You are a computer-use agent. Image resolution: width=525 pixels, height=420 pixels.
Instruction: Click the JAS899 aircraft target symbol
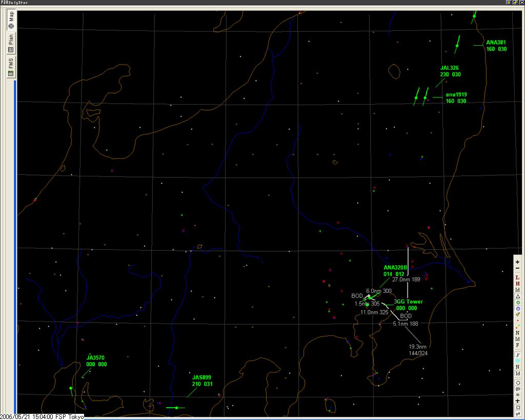[x=176, y=408]
